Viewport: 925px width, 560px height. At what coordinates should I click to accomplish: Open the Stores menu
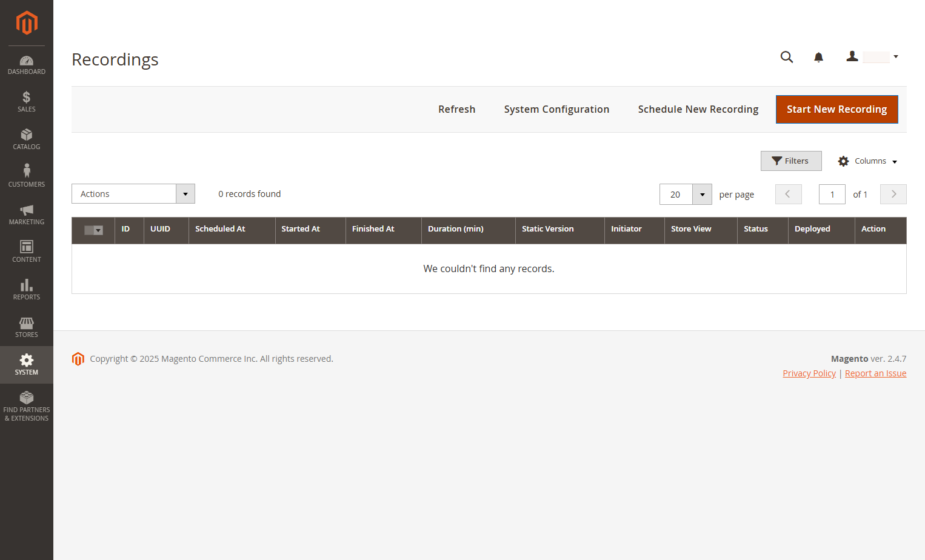point(27,327)
